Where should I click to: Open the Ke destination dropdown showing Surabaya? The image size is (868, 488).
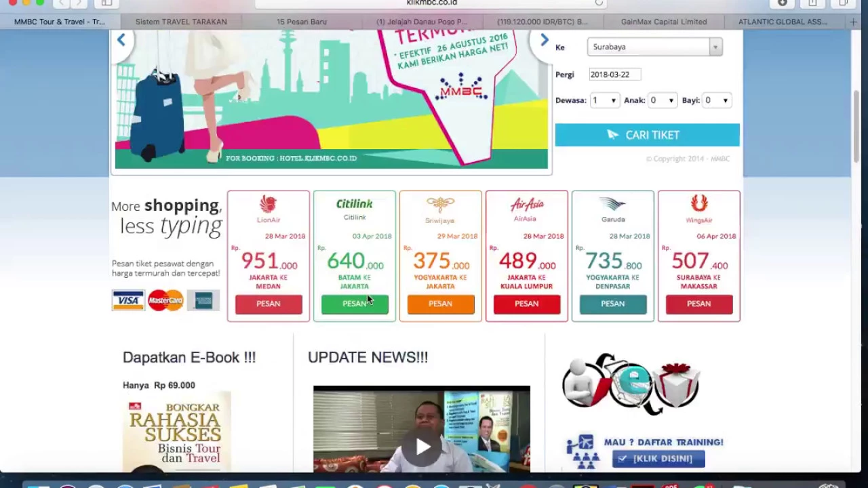pos(654,47)
